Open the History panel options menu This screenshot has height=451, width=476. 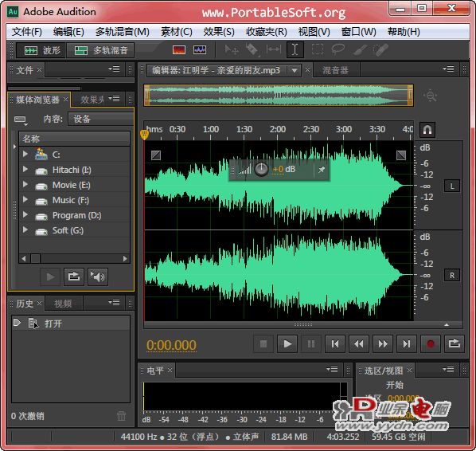pyautogui.click(x=114, y=302)
